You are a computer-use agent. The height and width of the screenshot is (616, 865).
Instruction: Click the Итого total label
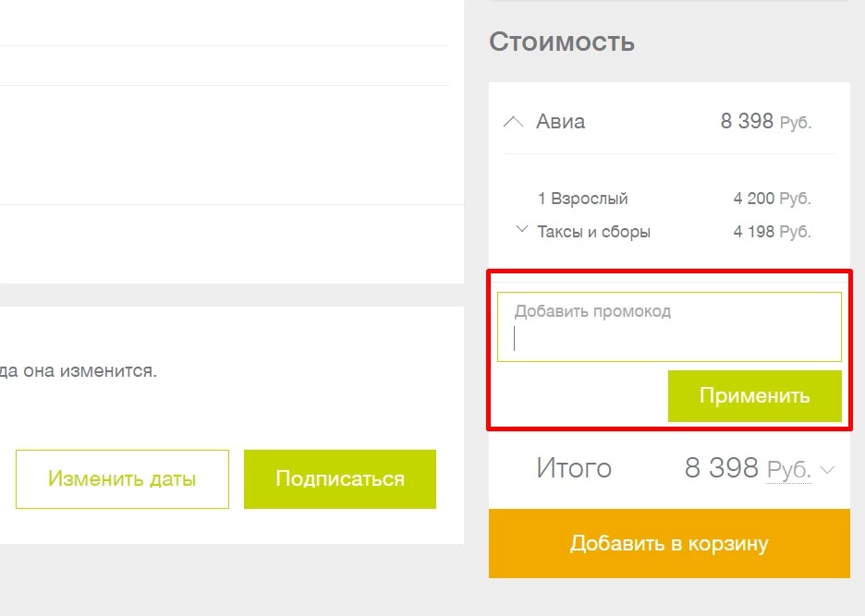574,468
